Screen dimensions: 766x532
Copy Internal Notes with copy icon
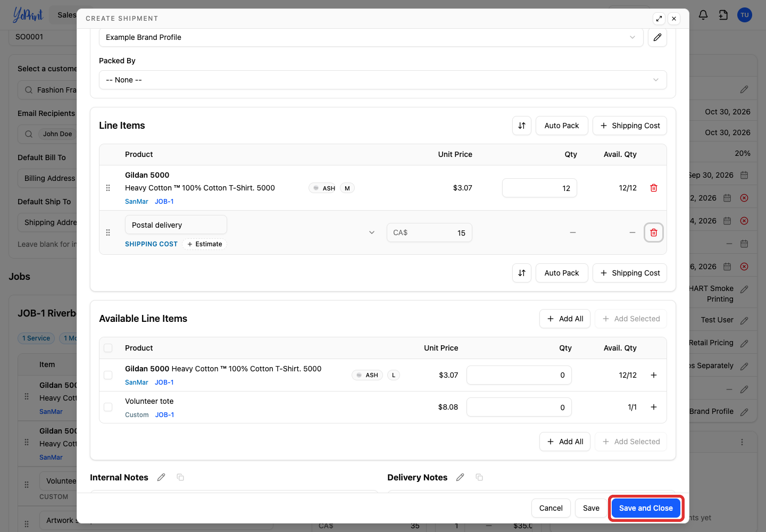180,477
